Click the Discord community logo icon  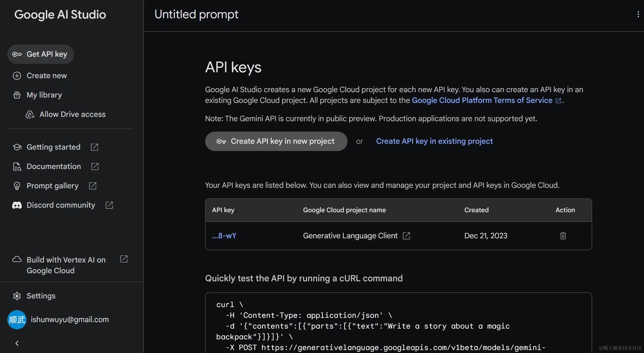pos(17,205)
